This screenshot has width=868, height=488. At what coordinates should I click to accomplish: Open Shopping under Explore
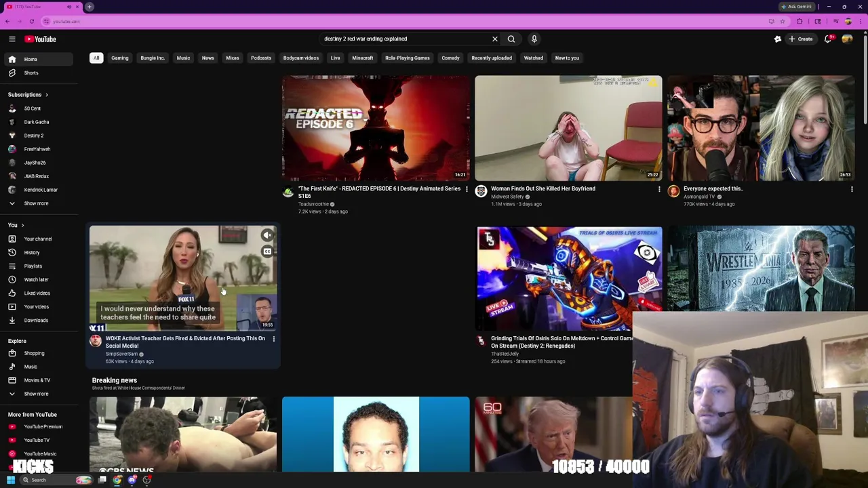coord(37,353)
